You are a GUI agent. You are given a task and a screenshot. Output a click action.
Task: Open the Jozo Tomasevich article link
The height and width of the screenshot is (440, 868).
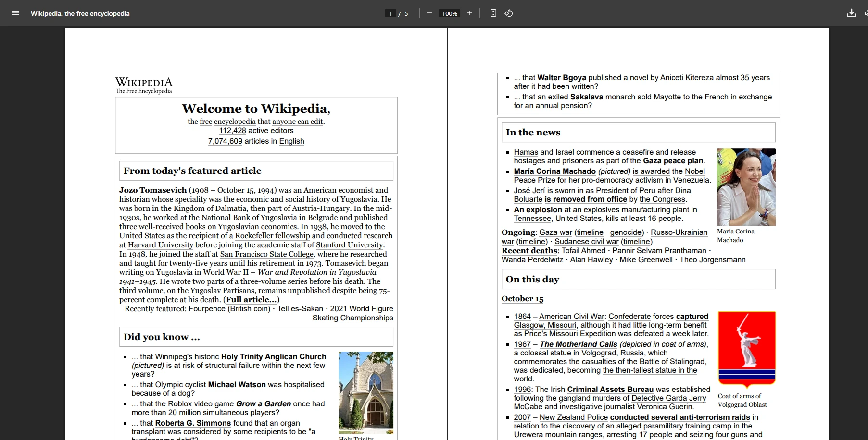point(153,190)
